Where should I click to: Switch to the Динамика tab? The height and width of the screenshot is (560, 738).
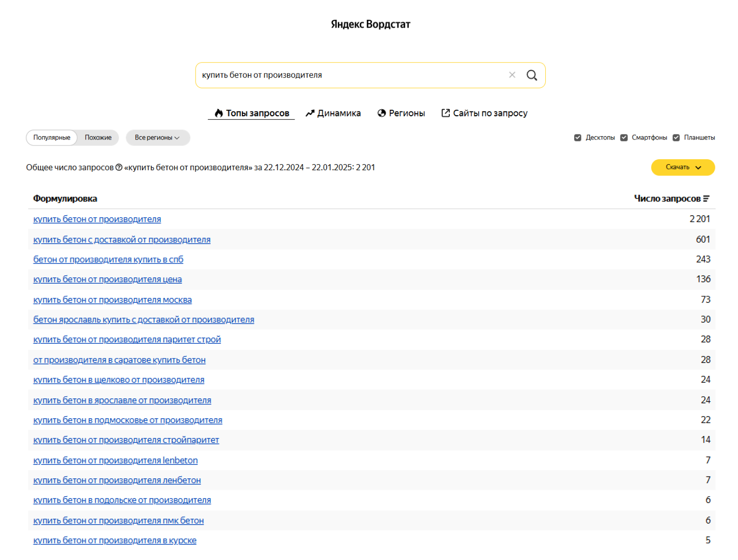[x=340, y=113]
